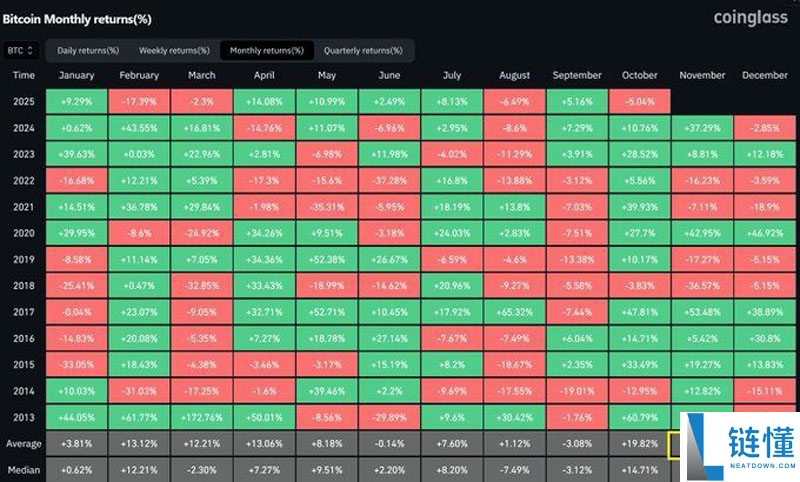Click the 2015 row label

point(23,365)
